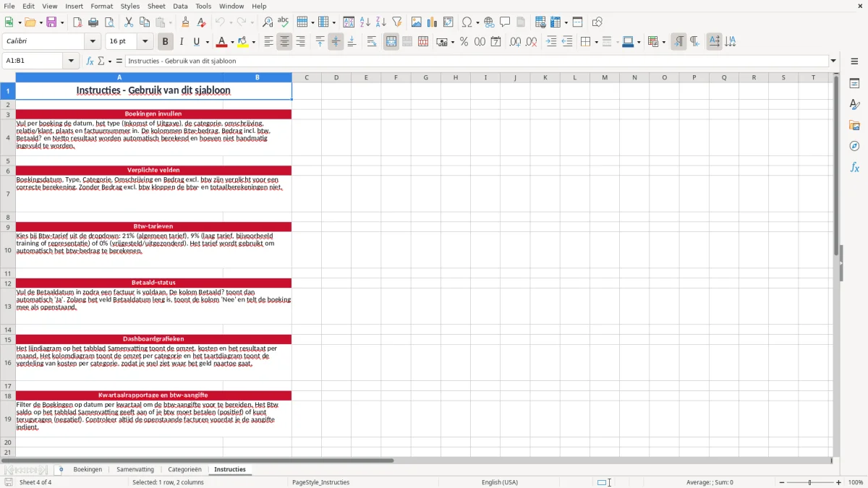Image resolution: width=868 pixels, height=488 pixels.
Task: Insert a chart
Action: coord(433,22)
